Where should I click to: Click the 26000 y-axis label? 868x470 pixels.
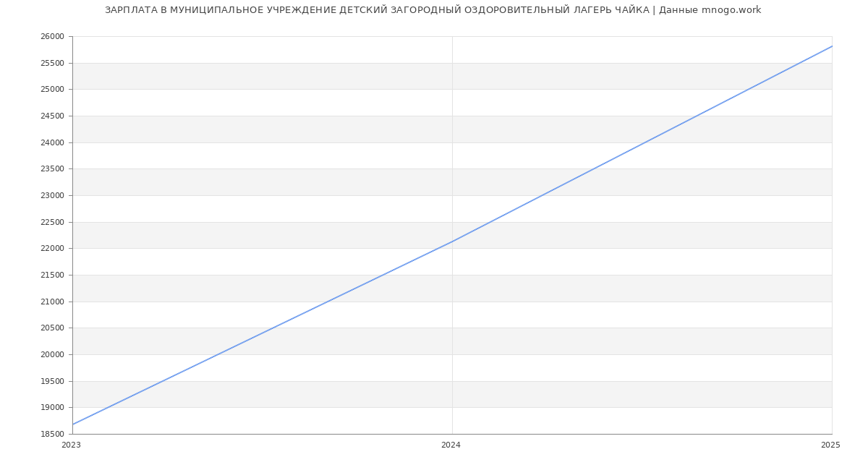pos(53,37)
